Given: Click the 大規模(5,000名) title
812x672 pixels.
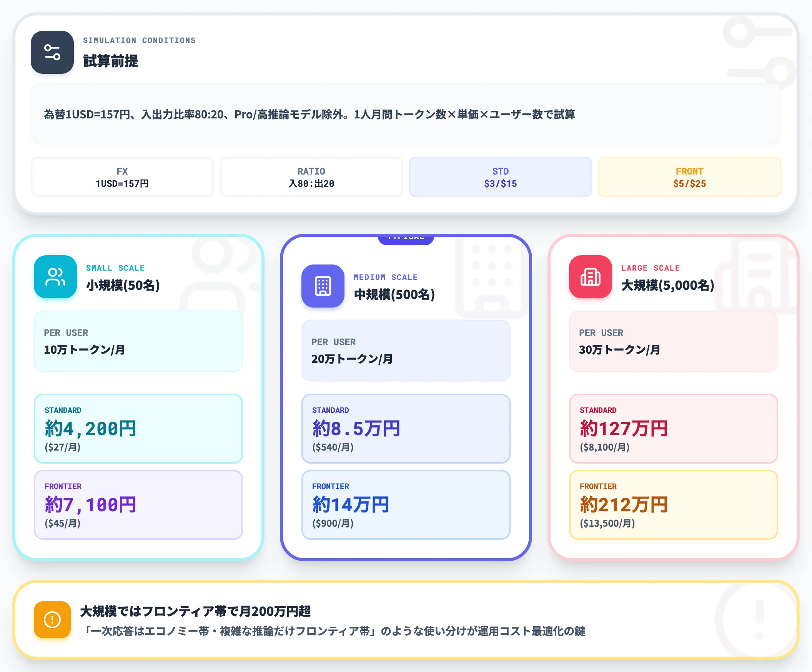Looking at the screenshot, I should (668, 285).
